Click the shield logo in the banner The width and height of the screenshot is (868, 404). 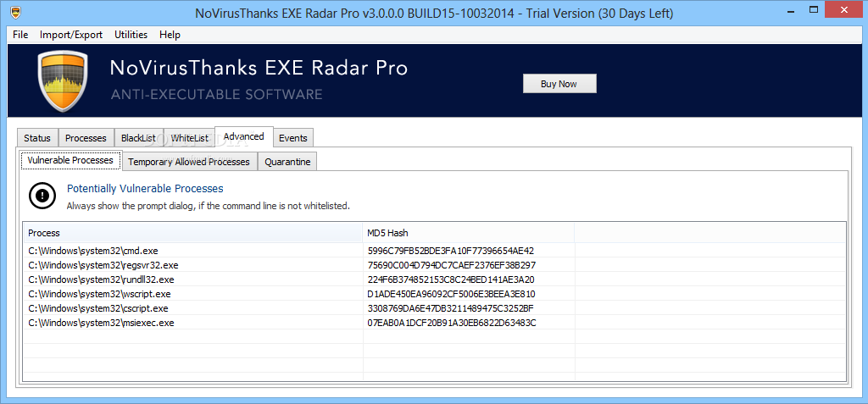coord(63,81)
